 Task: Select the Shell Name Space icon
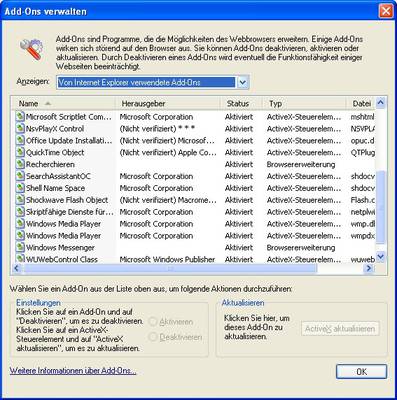[20, 188]
